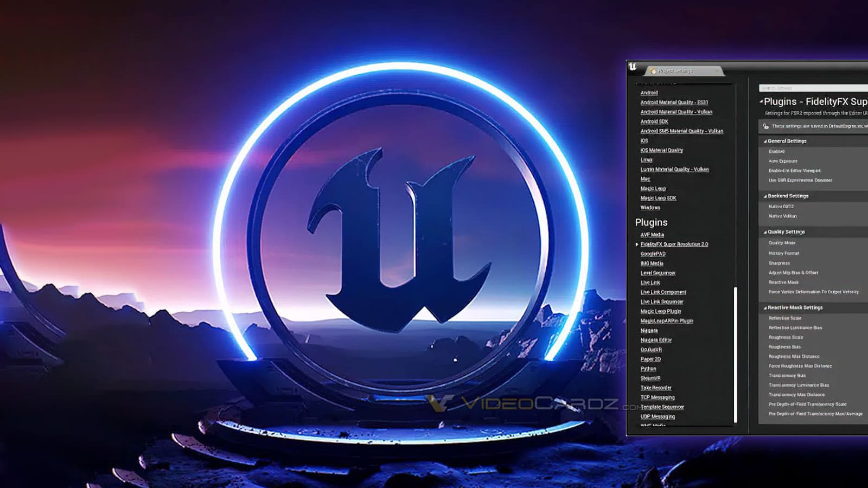The height and width of the screenshot is (488, 868).
Task: Click the Unreal Engine icon in the settings window
Action: pyautogui.click(x=633, y=67)
